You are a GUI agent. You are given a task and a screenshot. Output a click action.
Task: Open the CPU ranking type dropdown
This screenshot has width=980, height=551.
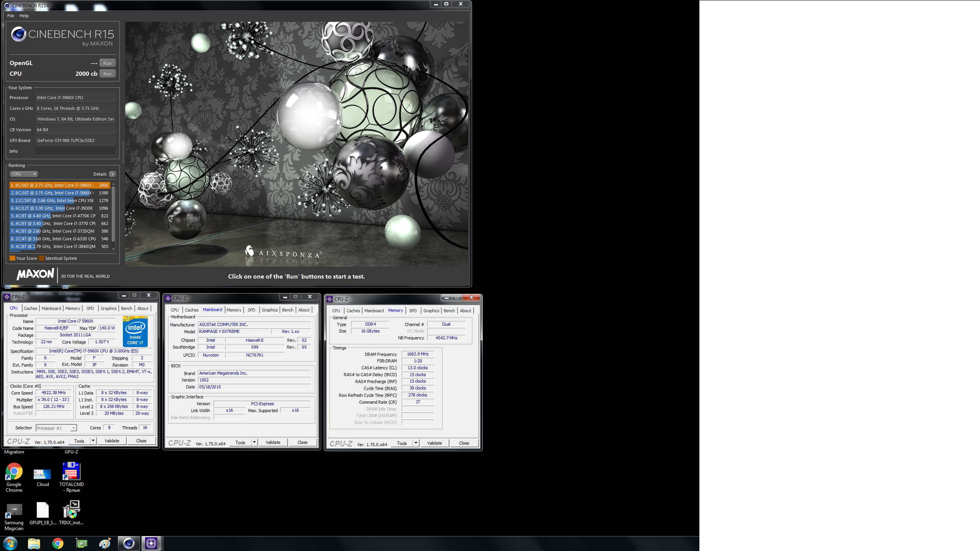click(x=24, y=174)
